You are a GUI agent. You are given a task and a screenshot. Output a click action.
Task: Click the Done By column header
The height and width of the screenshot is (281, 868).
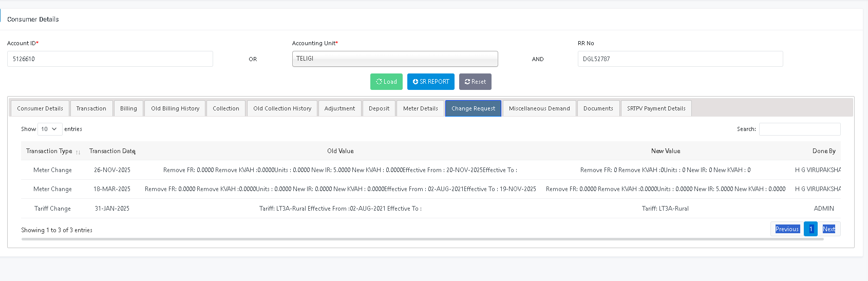(x=824, y=151)
